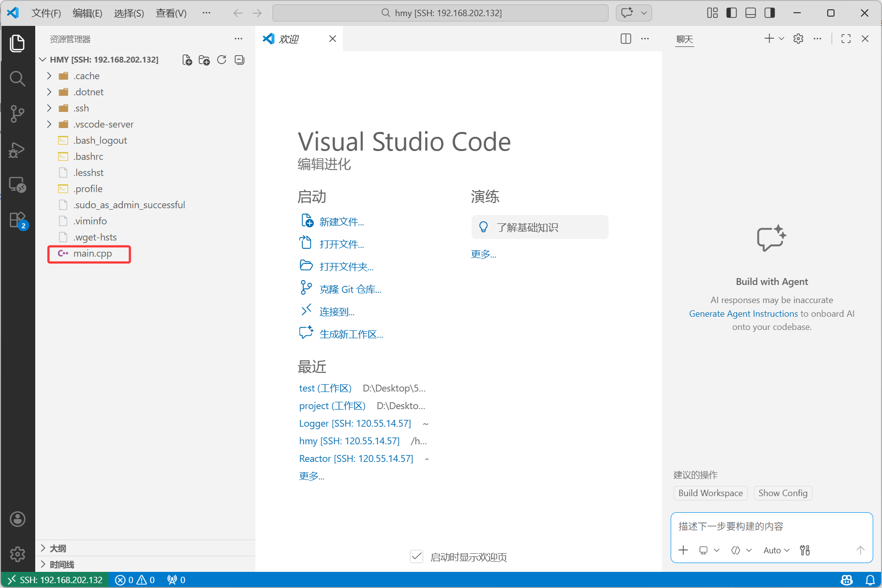Viewport: 882px width, 588px height.
Task: Click Generate Agent Instructions link
Action: point(743,314)
